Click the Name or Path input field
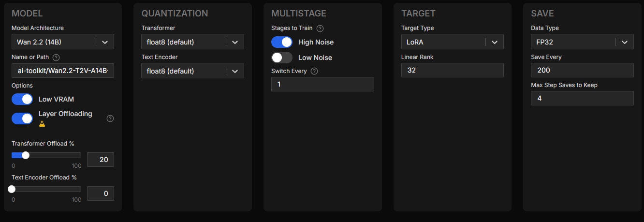The height and width of the screenshot is (222, 644). pos(63,70)
